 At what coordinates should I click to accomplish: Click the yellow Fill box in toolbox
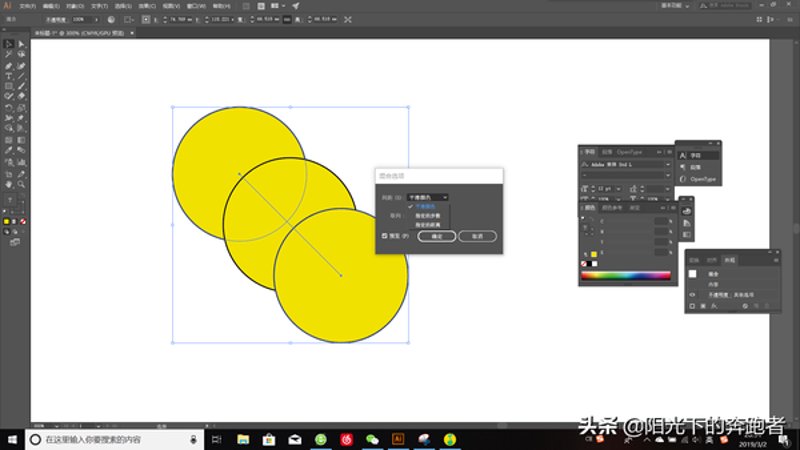coord(7,221)
